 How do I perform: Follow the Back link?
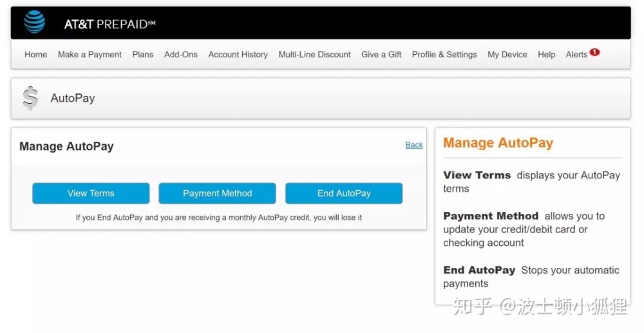point(414,145)
